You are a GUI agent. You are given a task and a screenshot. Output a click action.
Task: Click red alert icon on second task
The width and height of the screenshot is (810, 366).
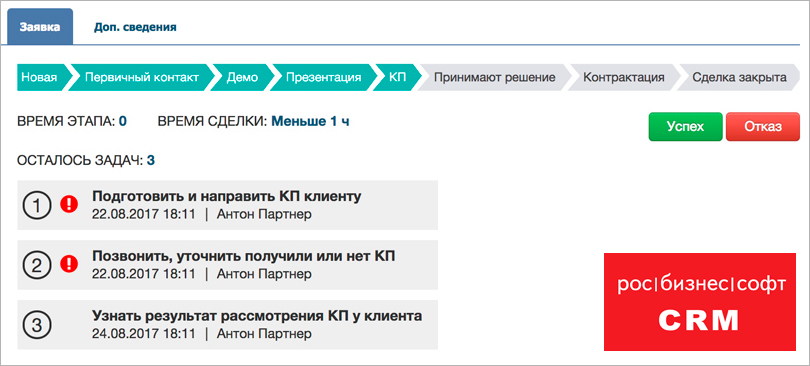click(x=69, y=264)
